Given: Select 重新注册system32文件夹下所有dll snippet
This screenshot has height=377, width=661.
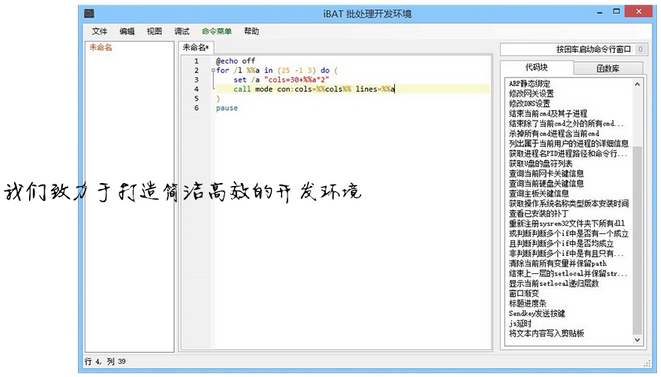Looking at the screenshot, I should click(x=567, y=223).
